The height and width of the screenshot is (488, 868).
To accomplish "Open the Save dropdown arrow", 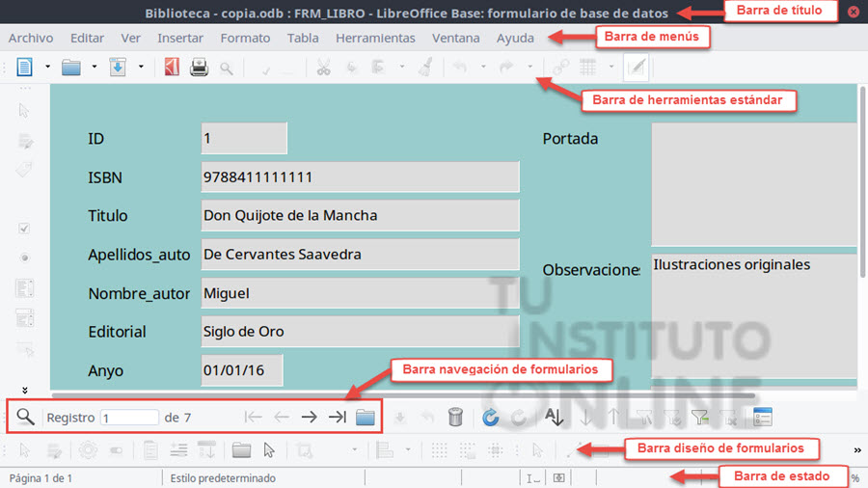I will pos(141,67).
